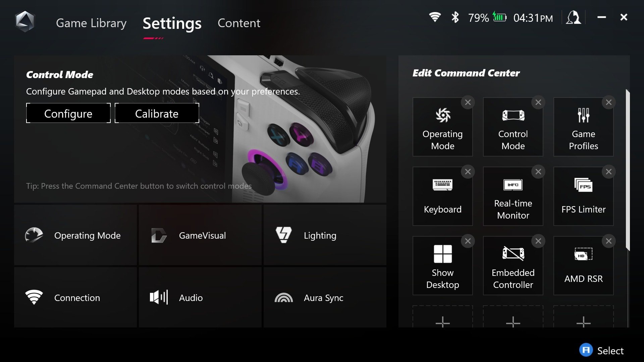Switch to Content tab
Viewport: 644px width, 362px height.
click(x=239, y=23)
